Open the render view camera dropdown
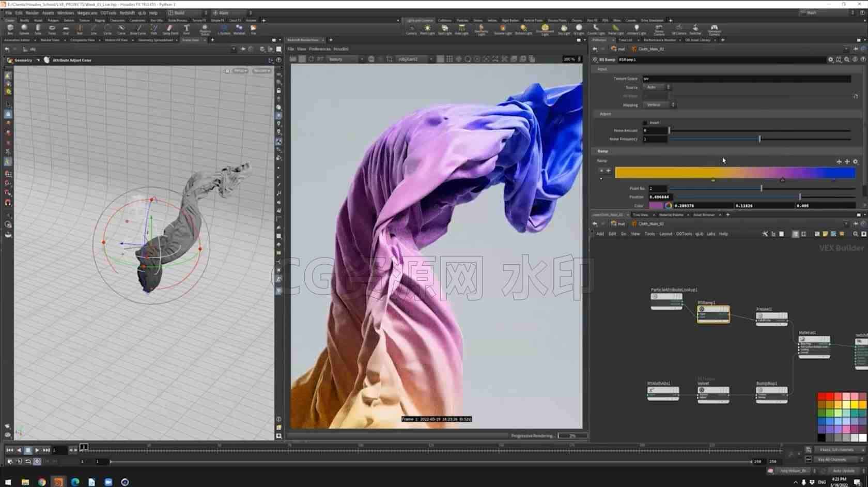Image resolution: width=868 pixels, height=487 pixels. coord(415,59)
